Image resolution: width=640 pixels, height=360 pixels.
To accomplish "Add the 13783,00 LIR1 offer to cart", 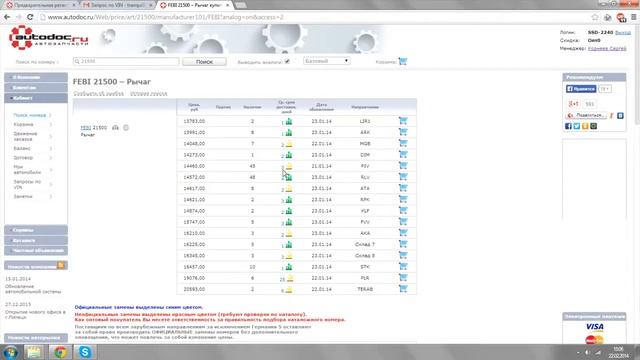I will [403, 121].
